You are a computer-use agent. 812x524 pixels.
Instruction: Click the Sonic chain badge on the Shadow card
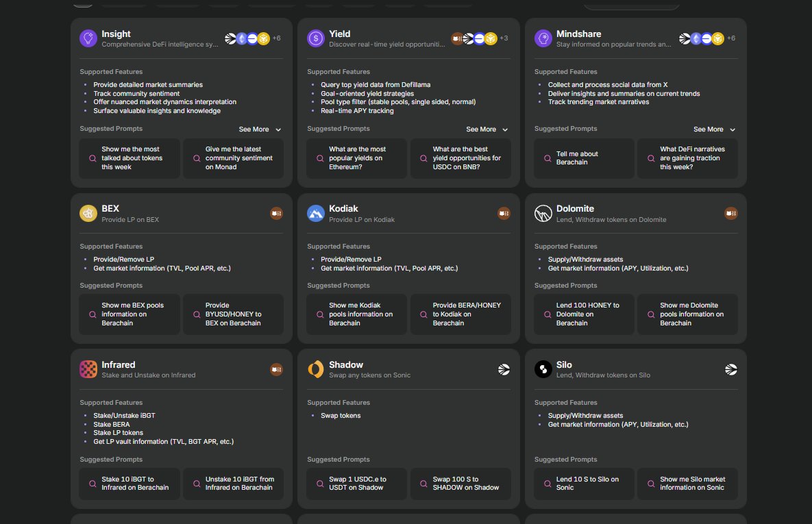click(504, 369)
